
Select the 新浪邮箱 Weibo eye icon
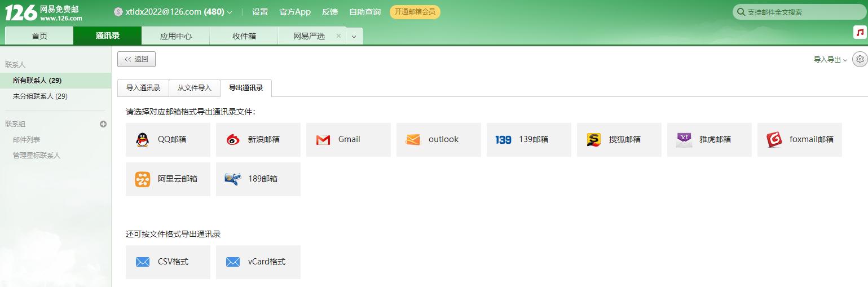[x=233, y=140]
